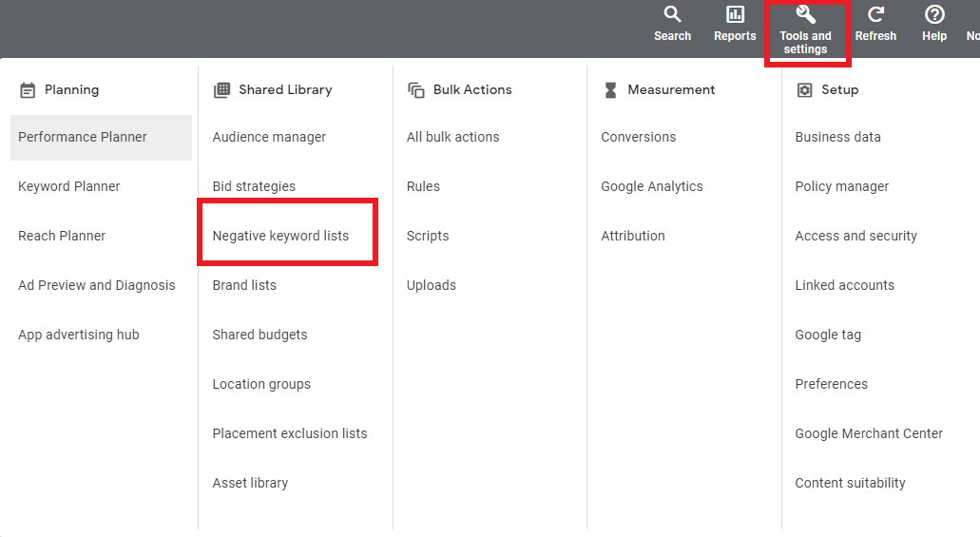This screenshot has height=537, width=980.
Task: Go to Conversions
Action: (639, 137)
